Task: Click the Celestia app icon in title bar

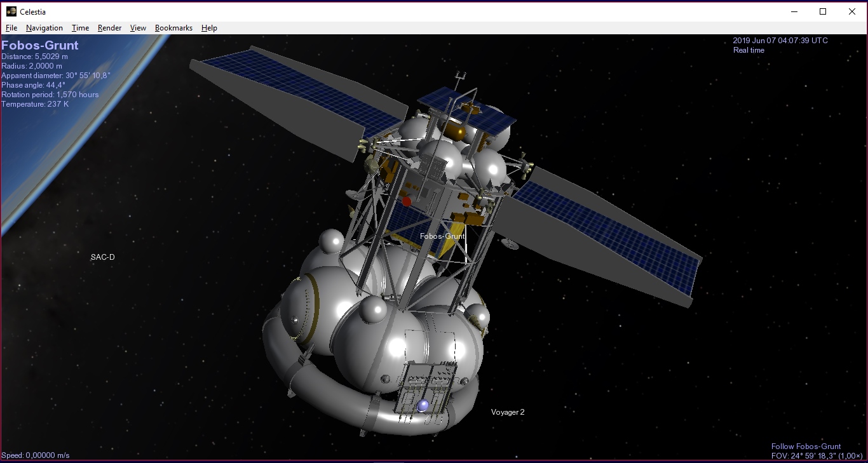Action: 11,11
